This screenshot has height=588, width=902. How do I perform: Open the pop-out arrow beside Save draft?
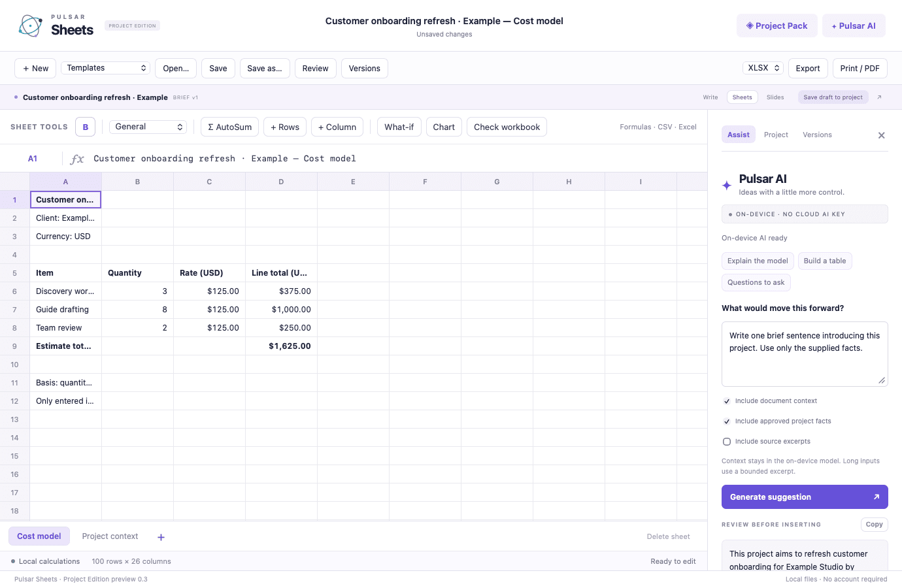tap(879, 97)
